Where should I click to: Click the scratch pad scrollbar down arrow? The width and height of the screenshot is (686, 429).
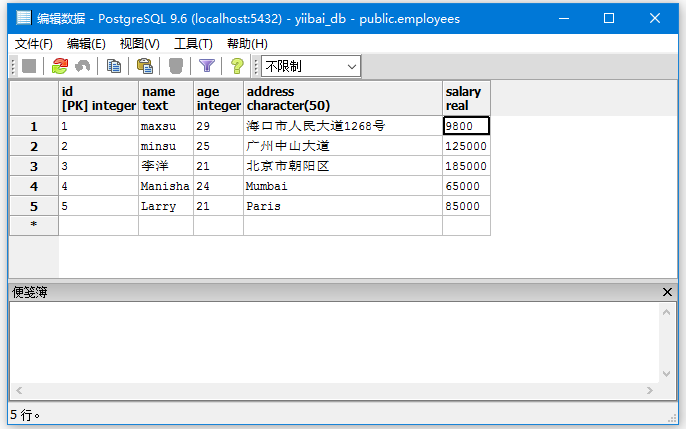coord(668,375)
